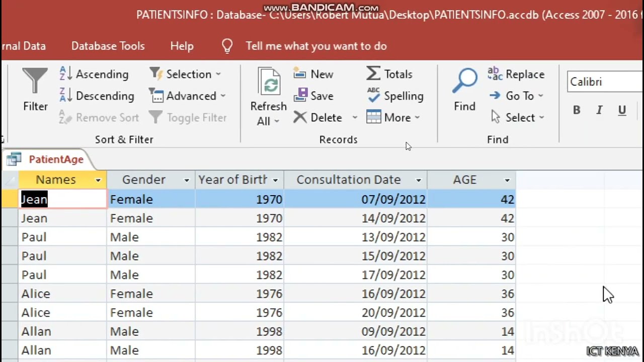Open the Delete dropdown arrow
Viewport: 644px width, 362px height.
[355, 118]
